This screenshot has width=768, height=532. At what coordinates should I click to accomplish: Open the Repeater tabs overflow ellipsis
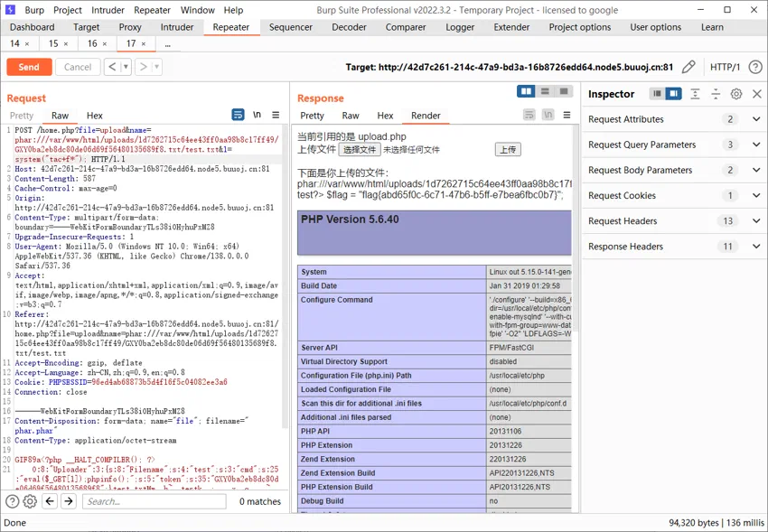(167, 44)
